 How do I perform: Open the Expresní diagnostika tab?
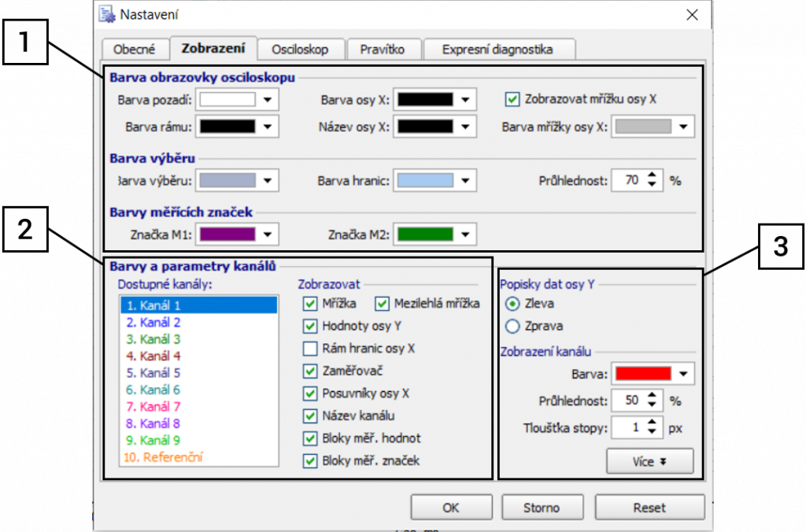[497, 49]
